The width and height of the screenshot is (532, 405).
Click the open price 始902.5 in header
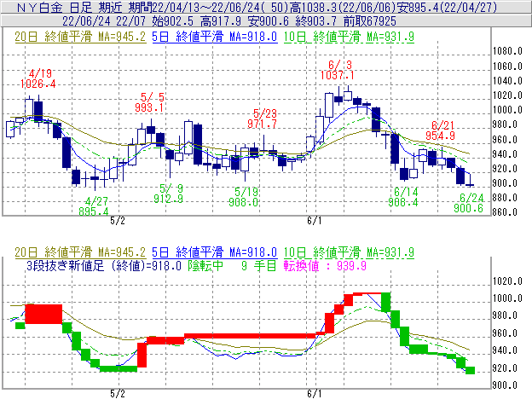click(173, 21)
